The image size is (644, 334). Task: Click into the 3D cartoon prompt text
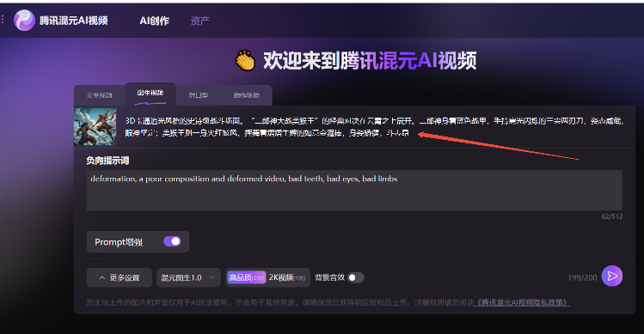(374, 127)
